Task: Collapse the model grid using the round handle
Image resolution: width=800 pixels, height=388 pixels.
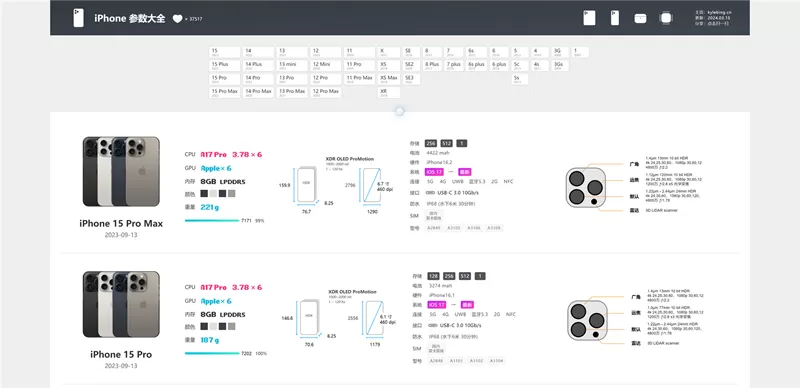Action: pos(399,111)
